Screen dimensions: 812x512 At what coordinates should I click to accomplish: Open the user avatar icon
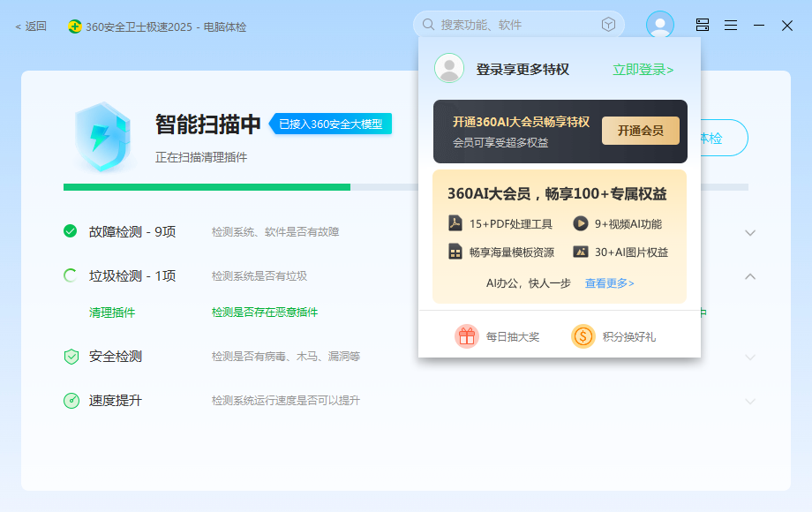coord(659,25)
